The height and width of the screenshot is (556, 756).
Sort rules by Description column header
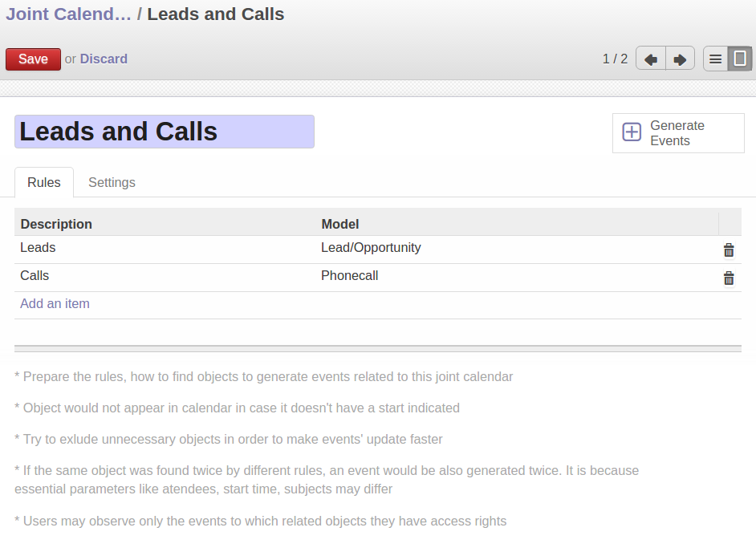click(56, 224)
